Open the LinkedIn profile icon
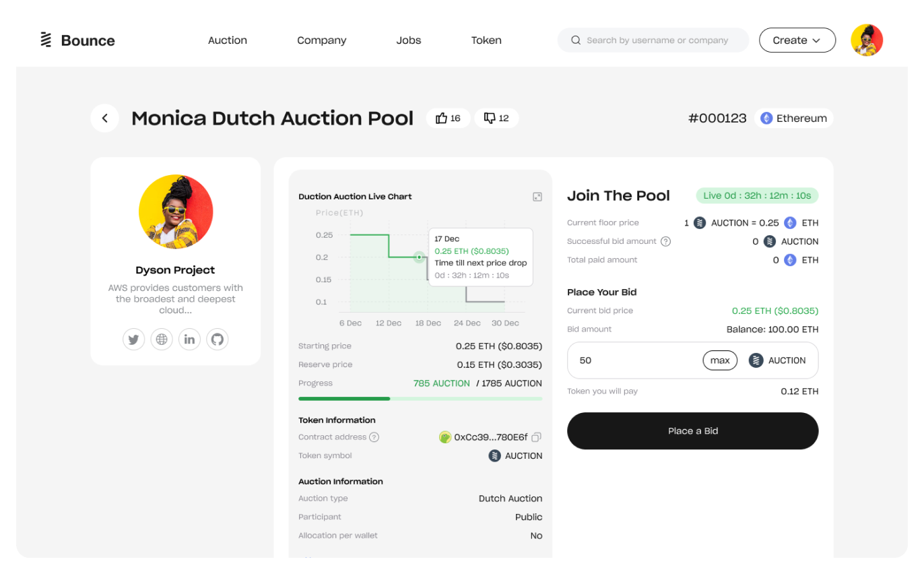The width and height of the screenshot is (924, 574). [189, 339]
